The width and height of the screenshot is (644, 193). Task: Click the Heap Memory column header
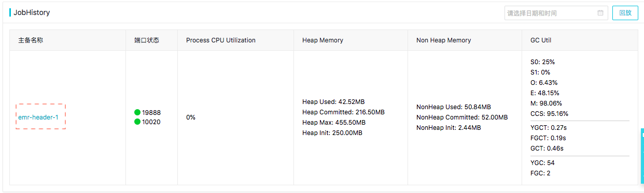tap(323, 40)
